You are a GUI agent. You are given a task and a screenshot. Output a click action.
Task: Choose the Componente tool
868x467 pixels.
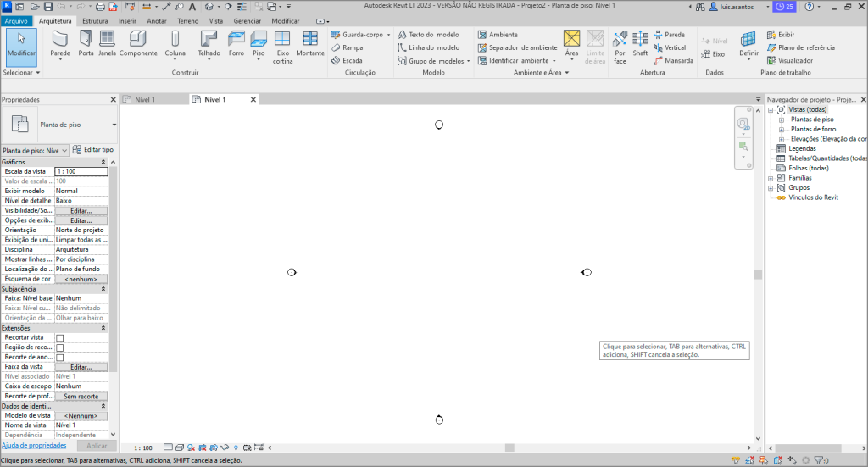point(138,44)
